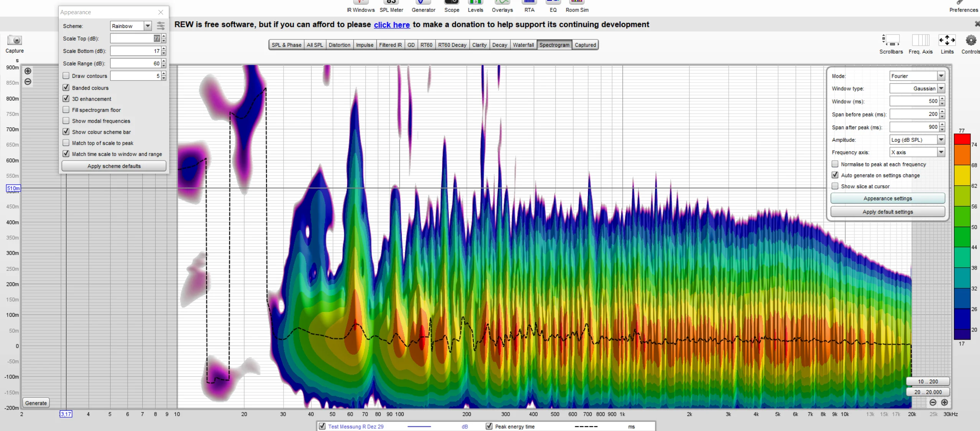Open the Impulse tab
980x431 pixels.
pyautogui.click(x=365, y=45)
